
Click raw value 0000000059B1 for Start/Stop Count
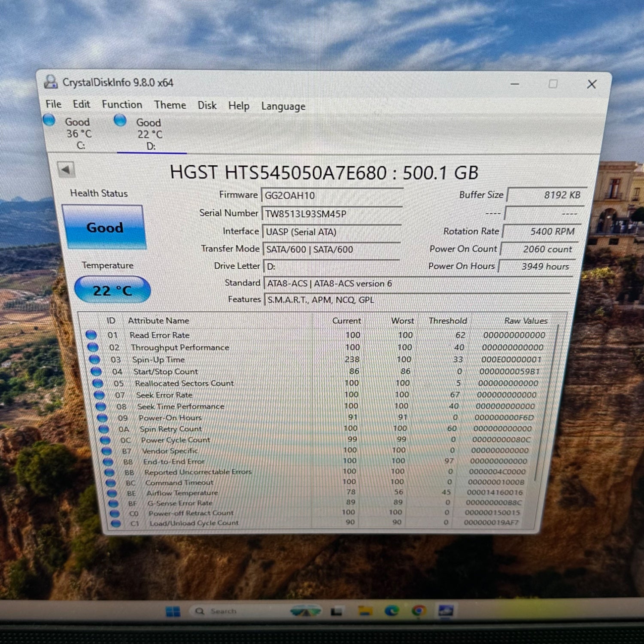point(510,371)
